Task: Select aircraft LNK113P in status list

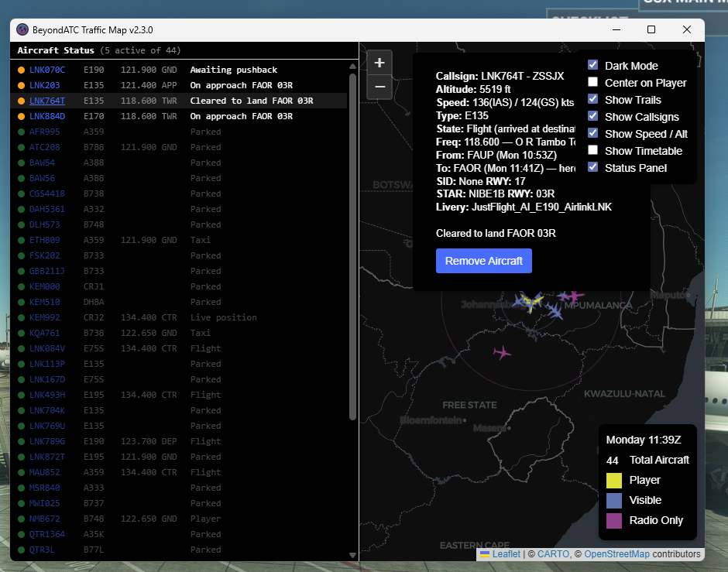Action: click(47, 364)
